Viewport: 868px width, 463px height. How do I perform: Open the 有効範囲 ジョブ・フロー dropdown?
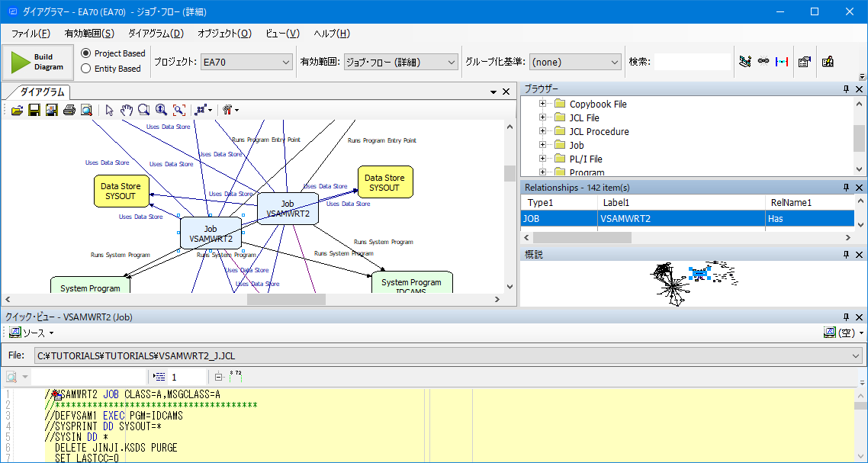[x=400, y=62]
